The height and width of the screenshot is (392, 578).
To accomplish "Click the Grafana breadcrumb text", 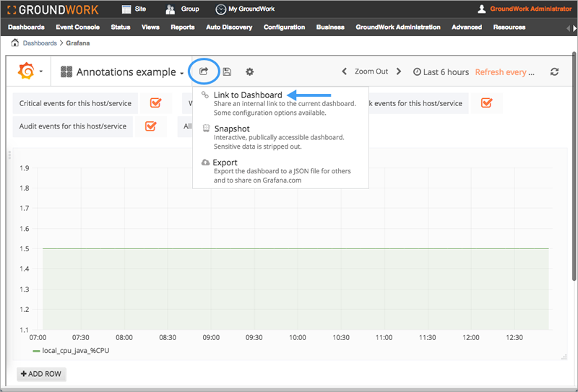I will [78, 43].
